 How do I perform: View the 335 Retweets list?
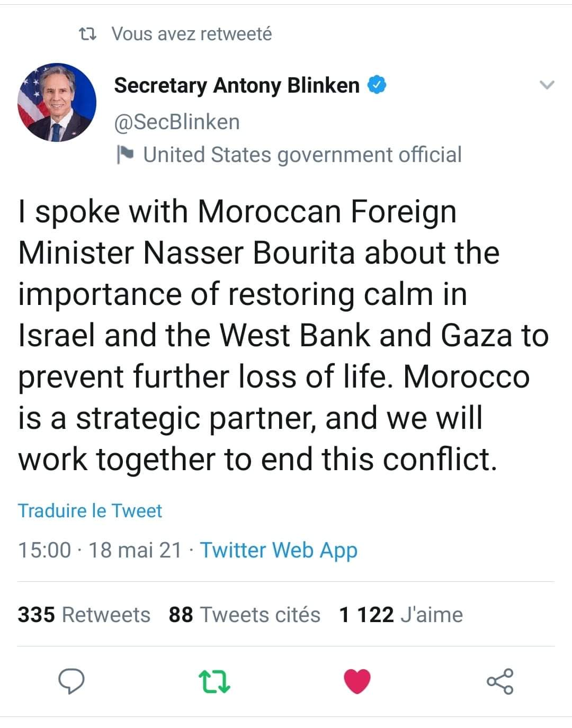click(x=84, y=615)
